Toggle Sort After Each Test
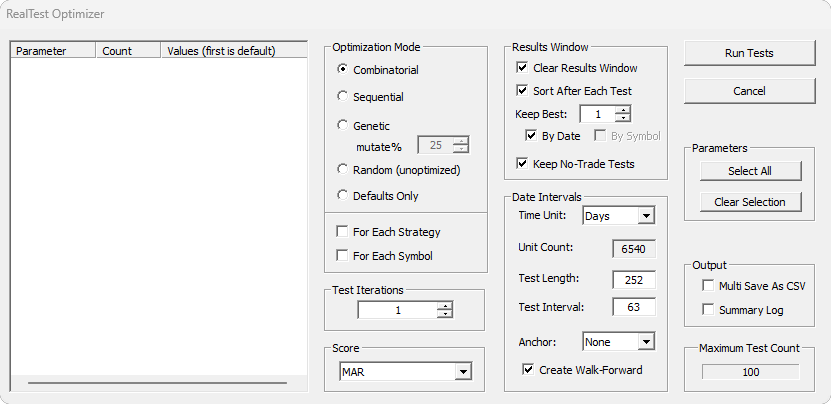 (x=523, y=91)
